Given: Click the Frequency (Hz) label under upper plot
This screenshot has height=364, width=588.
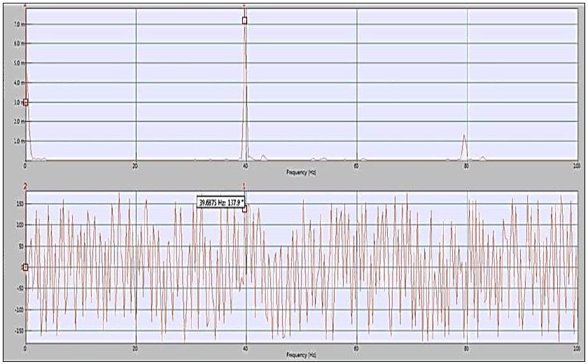Looking at the screenshot, I should [302, 171].
